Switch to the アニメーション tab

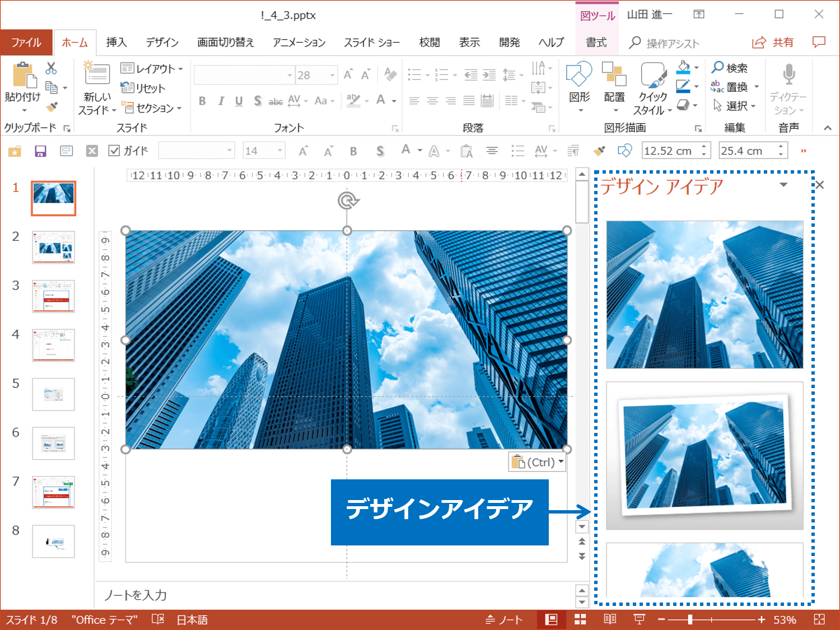(299, 43)
